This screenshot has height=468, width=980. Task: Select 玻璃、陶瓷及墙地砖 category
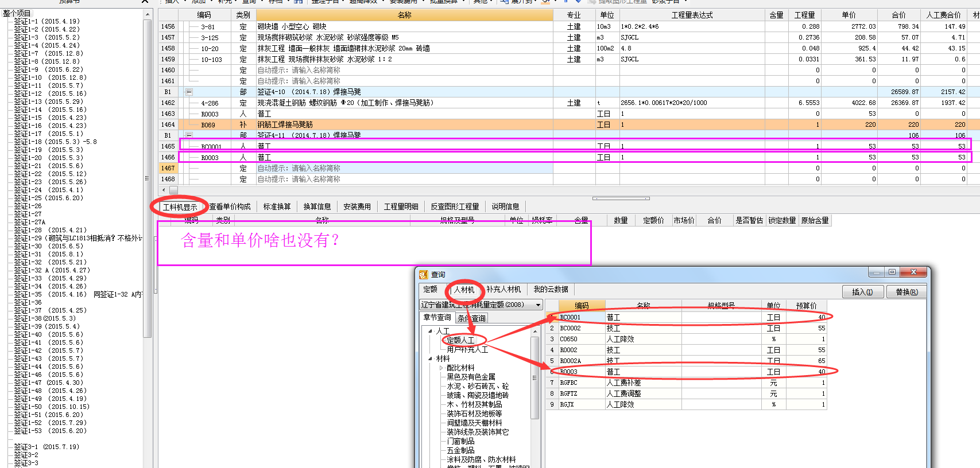(x=478, y=395)
